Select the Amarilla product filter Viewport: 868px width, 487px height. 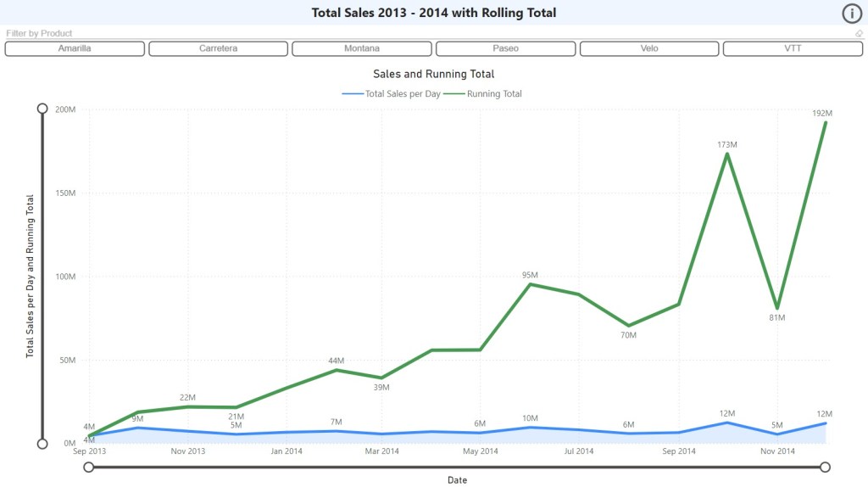pos(75,48)
